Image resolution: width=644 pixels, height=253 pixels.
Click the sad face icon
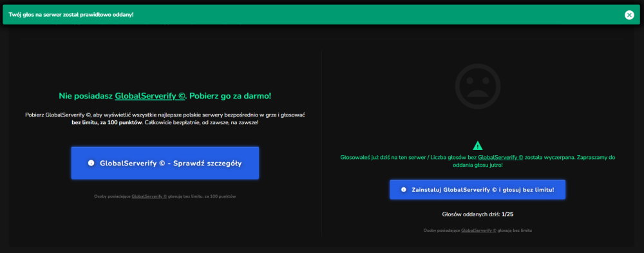[477, 86]
